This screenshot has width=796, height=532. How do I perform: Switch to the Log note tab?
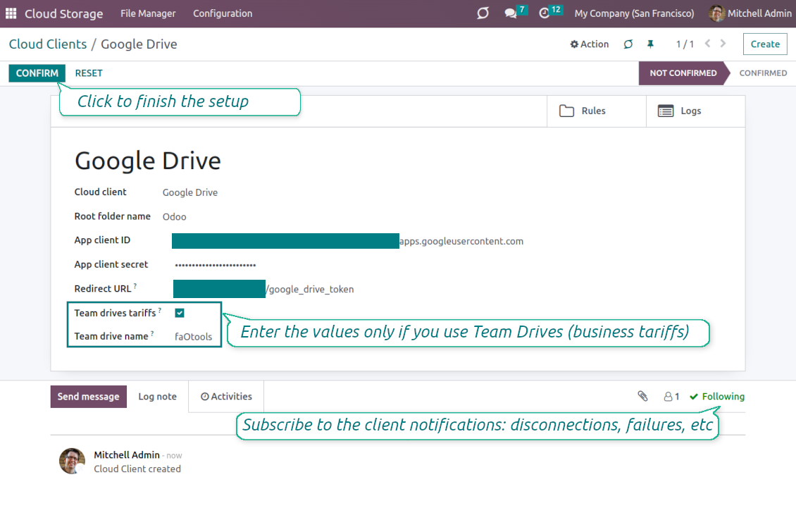click(x=157, y=397)
